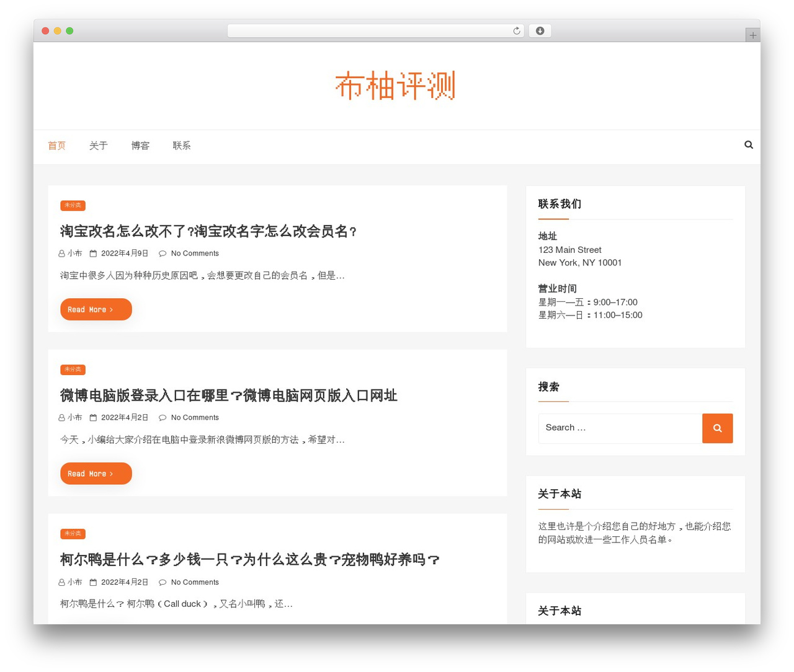Screen dimensions: 794x672
Task: Submit search with orange magnifier button
Action: tap(717, 428)
